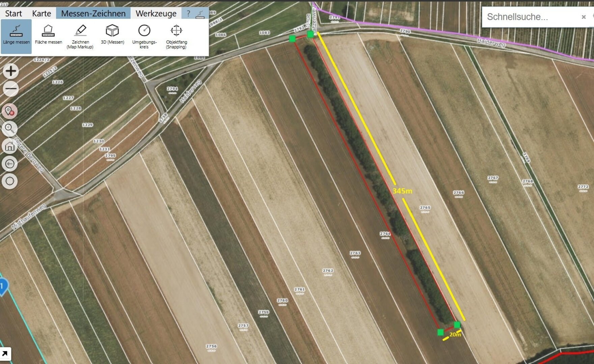The width and height of the screenshot is (594, 364).
Task: Click parcel label 2759
Action: pyautogui.click(x=264, y=313)
